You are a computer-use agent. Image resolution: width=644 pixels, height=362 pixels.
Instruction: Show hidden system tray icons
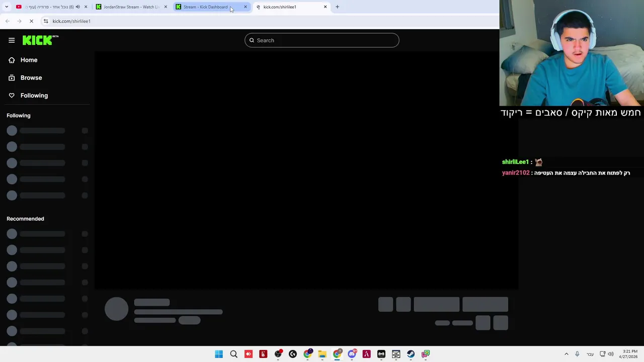[x=566, y=354]
